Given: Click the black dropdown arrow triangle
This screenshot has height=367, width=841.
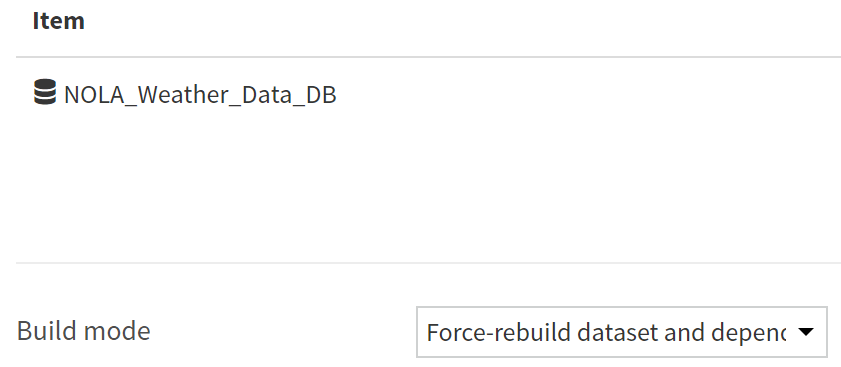Looking at the screenshot, I should tap(806, 332).
